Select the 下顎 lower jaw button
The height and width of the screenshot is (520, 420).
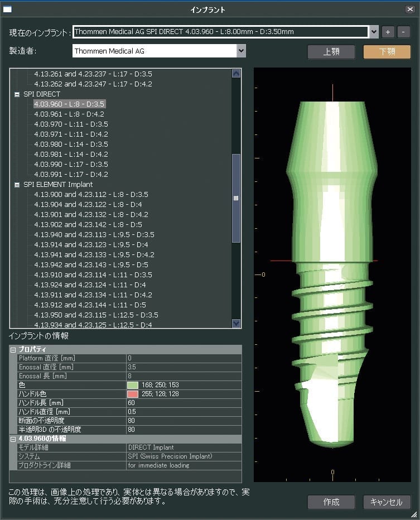tap(387, 52)
